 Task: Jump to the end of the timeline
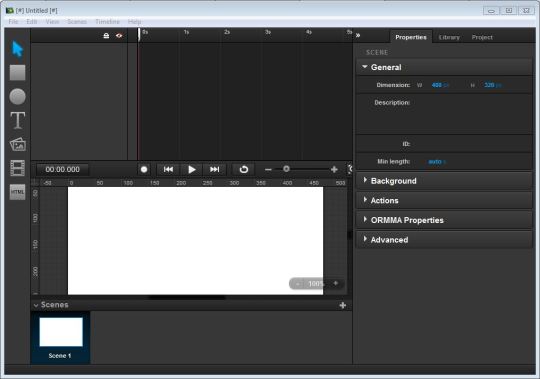click(x=215, y=169)
